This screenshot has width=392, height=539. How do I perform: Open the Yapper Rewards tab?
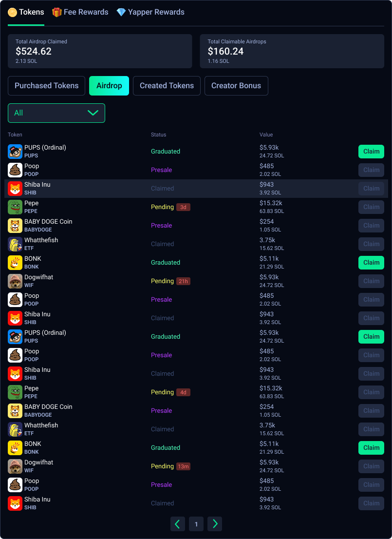point(150,12)
